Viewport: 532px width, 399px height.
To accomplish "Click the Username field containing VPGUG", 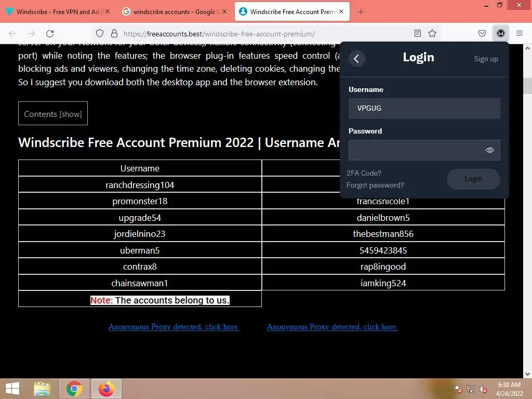I will click(424, 108).
